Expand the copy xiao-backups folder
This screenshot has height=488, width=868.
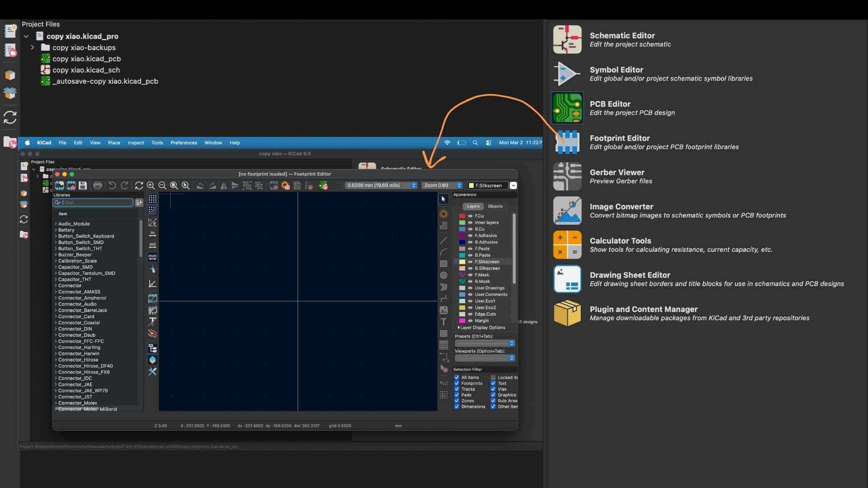pos(32,47)
